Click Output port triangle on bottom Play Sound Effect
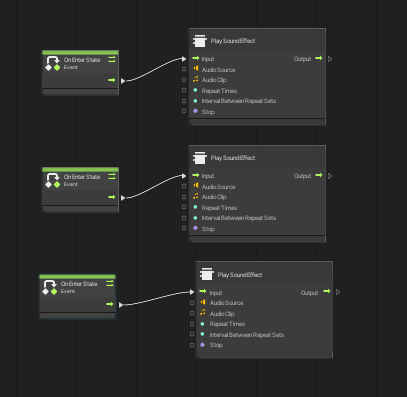Viewport: 407px width, 397px height. pyautogui.click(x=338, y=292)
